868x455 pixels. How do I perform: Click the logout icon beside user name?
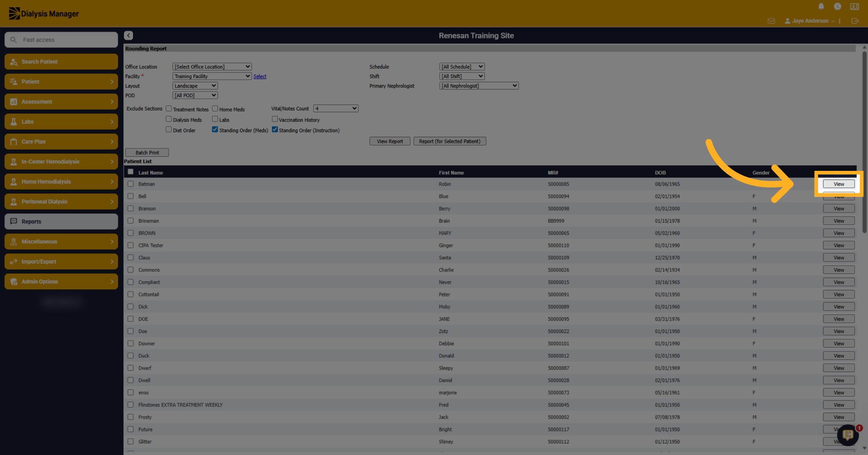(x=855, y=21)
